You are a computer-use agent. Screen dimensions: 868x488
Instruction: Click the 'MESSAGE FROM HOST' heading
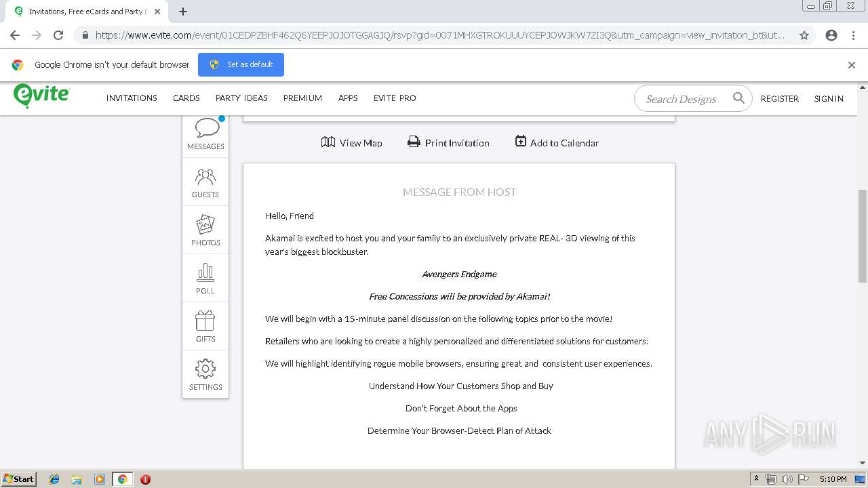(x=459, y=192)
